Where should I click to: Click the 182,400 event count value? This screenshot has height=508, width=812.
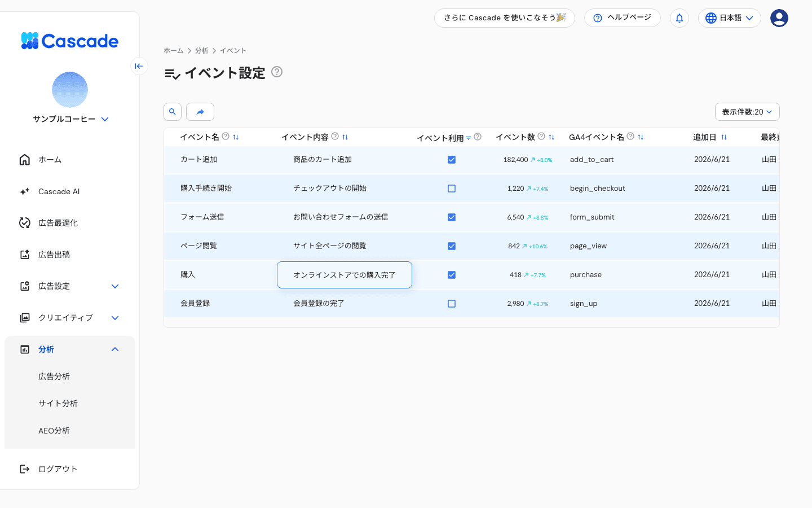tap(516, 160)
